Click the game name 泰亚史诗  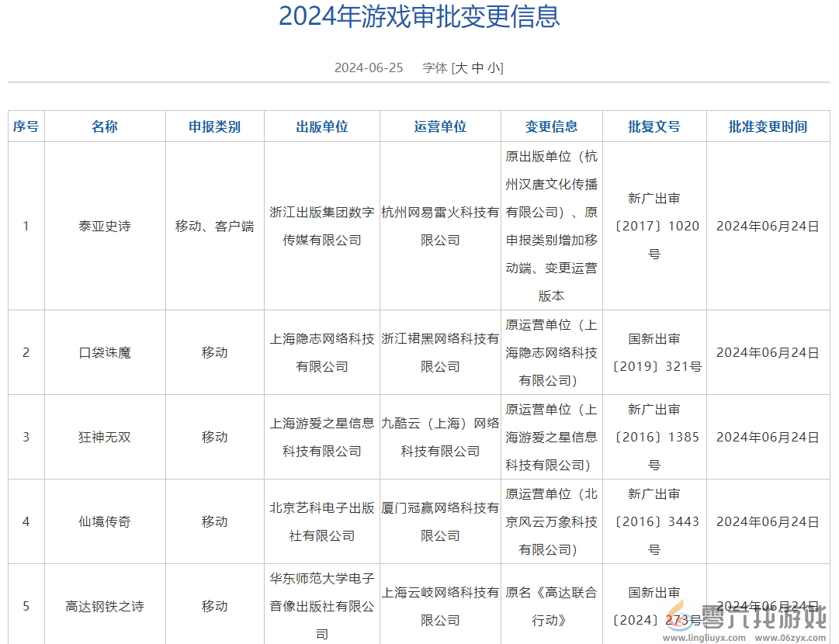[105, 226]
